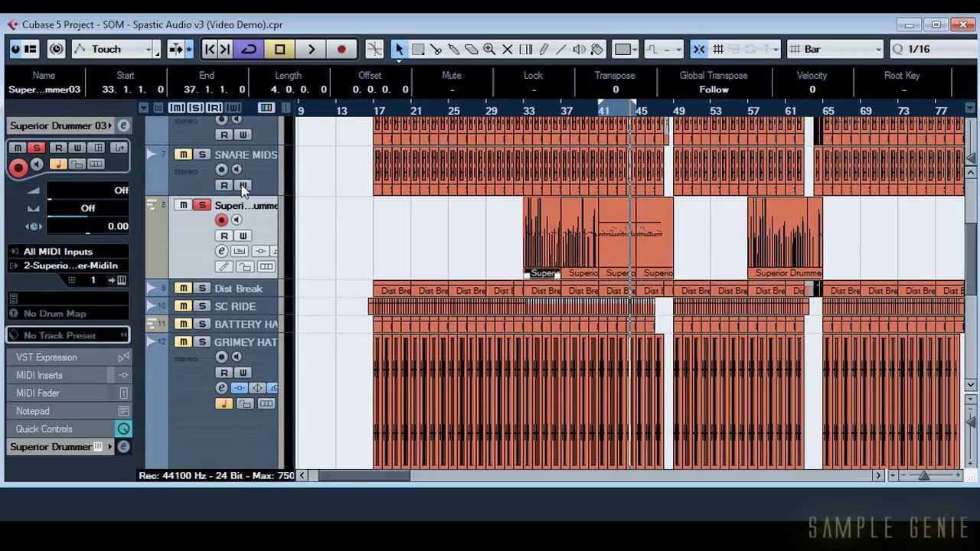
Task: Open the Quick Controls inspector tab
Action: tap(69, 429)
